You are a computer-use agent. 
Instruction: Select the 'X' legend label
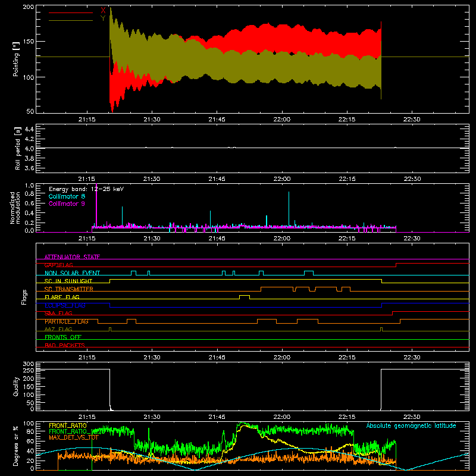[x=103, y=11]
